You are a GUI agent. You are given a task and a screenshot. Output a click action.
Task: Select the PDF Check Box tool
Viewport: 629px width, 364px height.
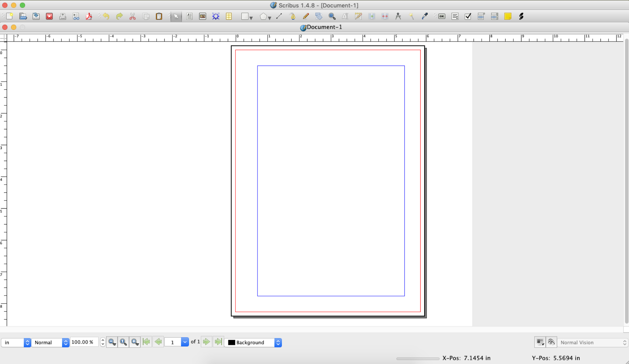(x=468, y=16)
